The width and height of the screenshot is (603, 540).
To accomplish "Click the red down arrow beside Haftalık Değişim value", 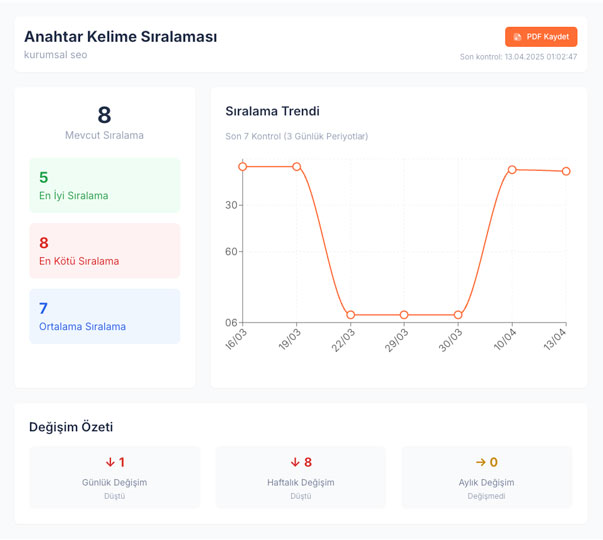I will pos(295,462).
